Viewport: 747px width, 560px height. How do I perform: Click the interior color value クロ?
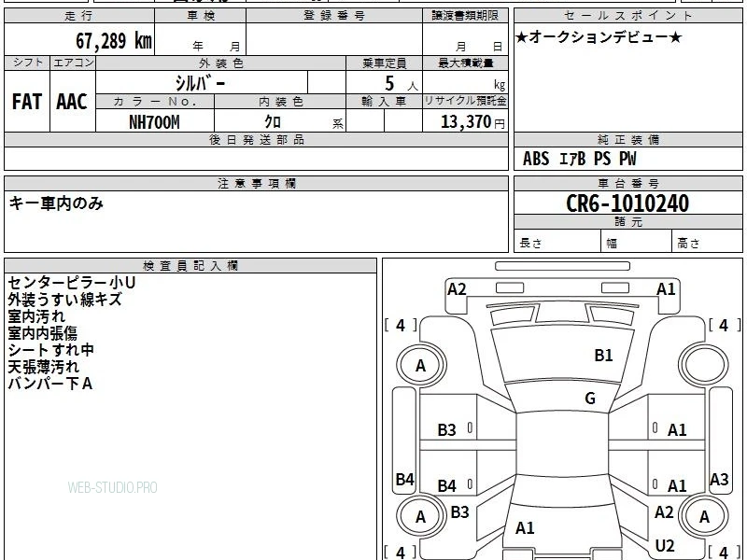coord(273,122)
